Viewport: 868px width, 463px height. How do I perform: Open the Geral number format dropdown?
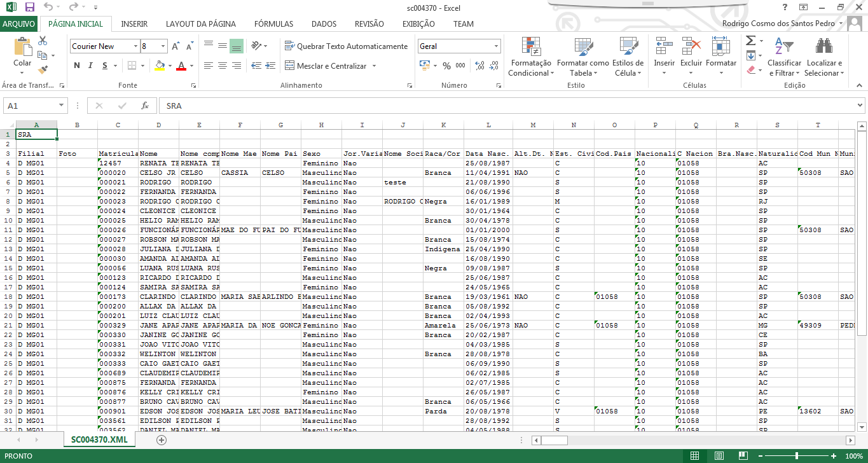[496, 46]
